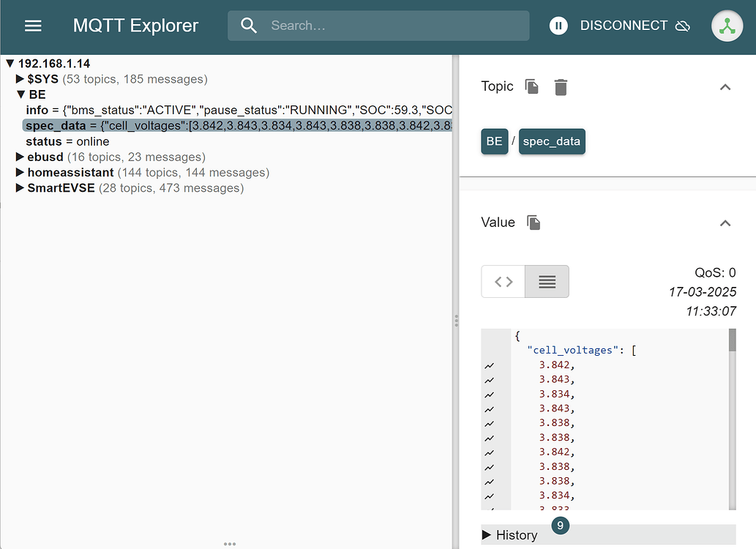
Task: Expand the $SYS topic tree
Action: pyautogui.click(x=20, y=79)
